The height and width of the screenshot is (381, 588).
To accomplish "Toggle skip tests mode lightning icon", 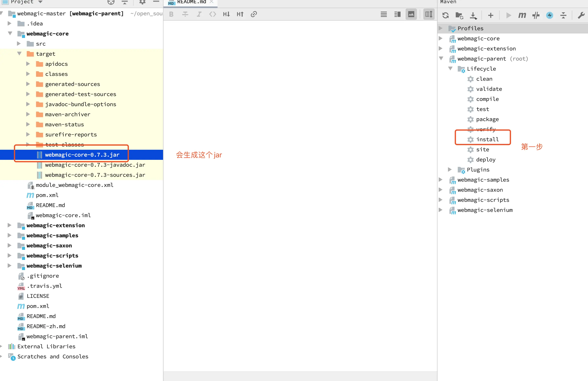I will [x=549, y=15].
